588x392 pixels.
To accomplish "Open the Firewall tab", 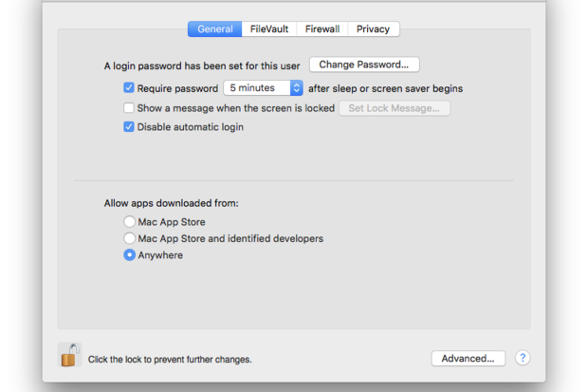I will [322, 28].
